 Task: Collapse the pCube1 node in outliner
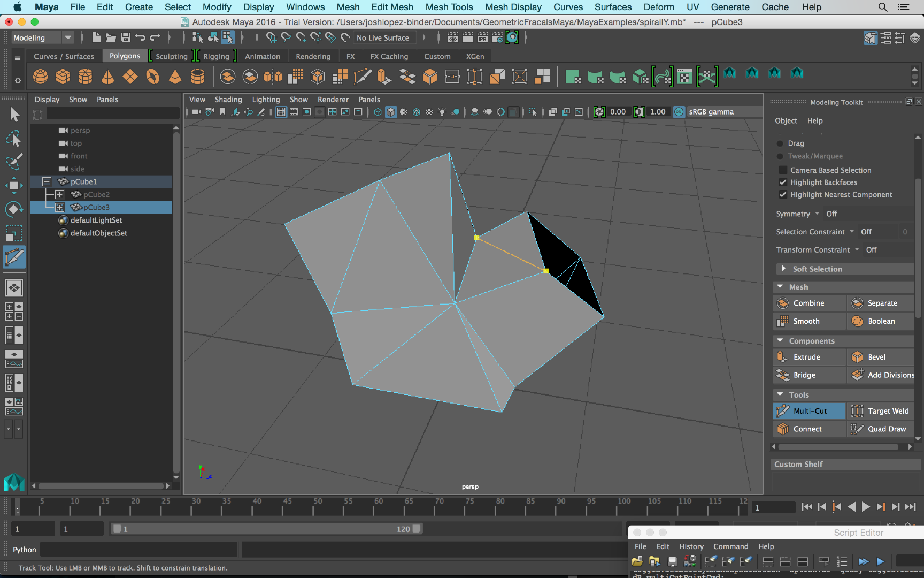(47, 182)
